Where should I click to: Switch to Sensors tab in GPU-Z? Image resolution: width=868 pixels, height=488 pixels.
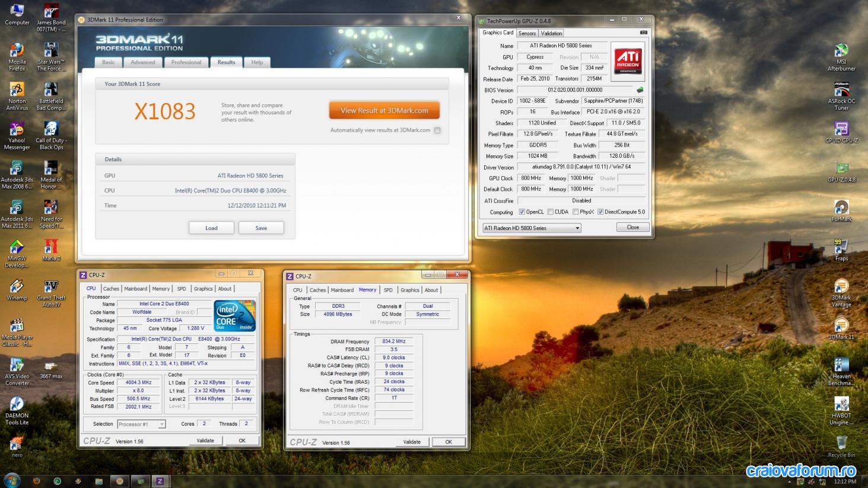[527, 33]
